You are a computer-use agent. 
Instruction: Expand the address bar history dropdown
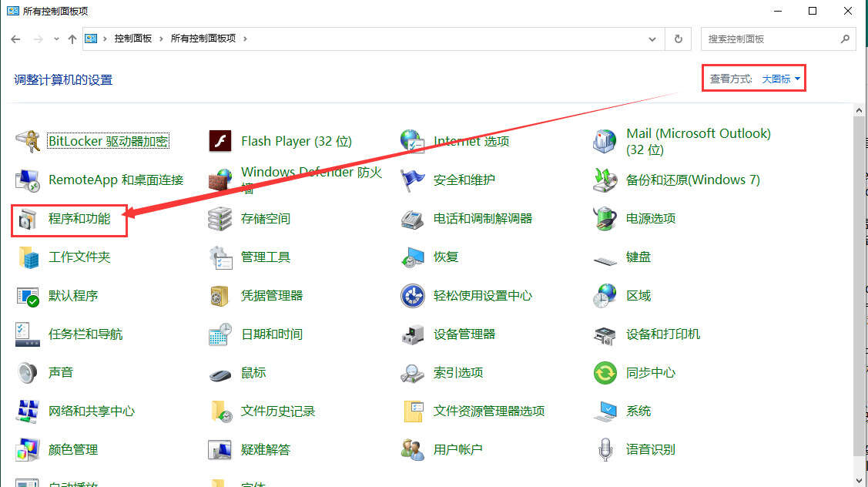point(652,39)
